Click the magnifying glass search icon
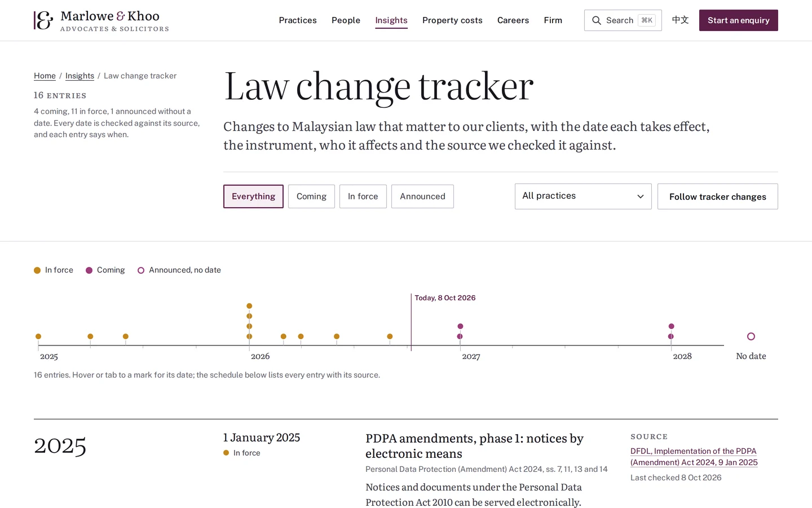The height and width of the screenshot is (508, 812). [x=596, y=20]
